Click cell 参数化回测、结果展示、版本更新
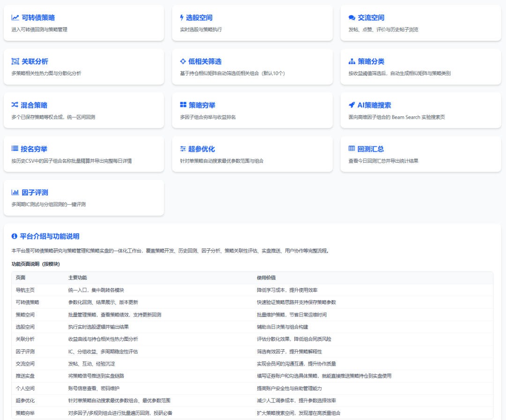 tap(103, 302)
